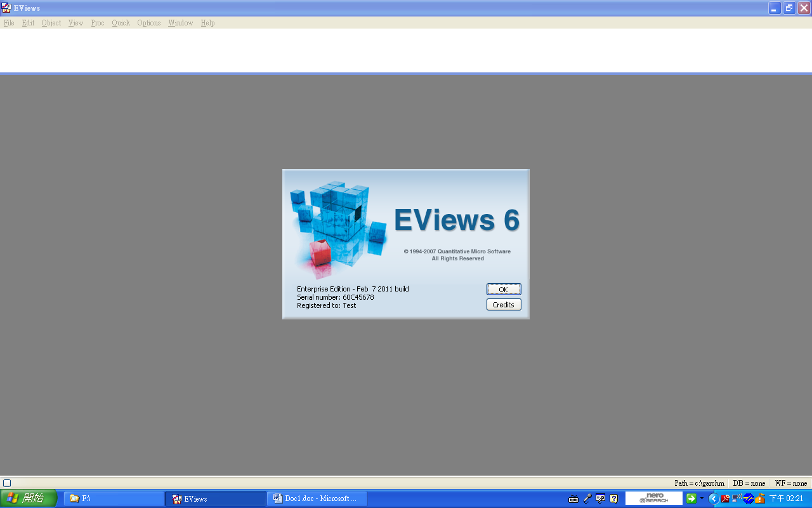Close the EViews window

pyautogui.click(x=804, y=8)
